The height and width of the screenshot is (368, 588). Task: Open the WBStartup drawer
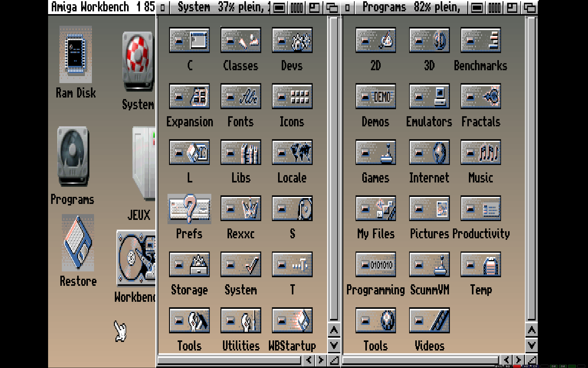click(x=292, y=320)
